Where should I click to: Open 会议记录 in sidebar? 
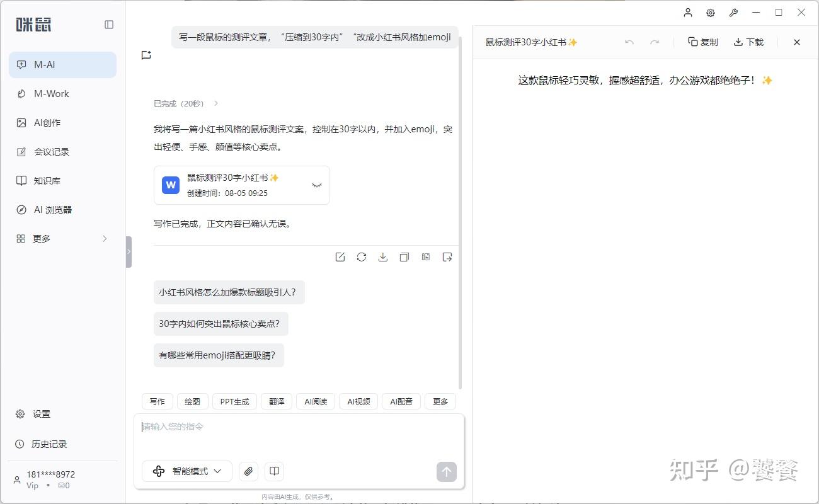point(62,152)
